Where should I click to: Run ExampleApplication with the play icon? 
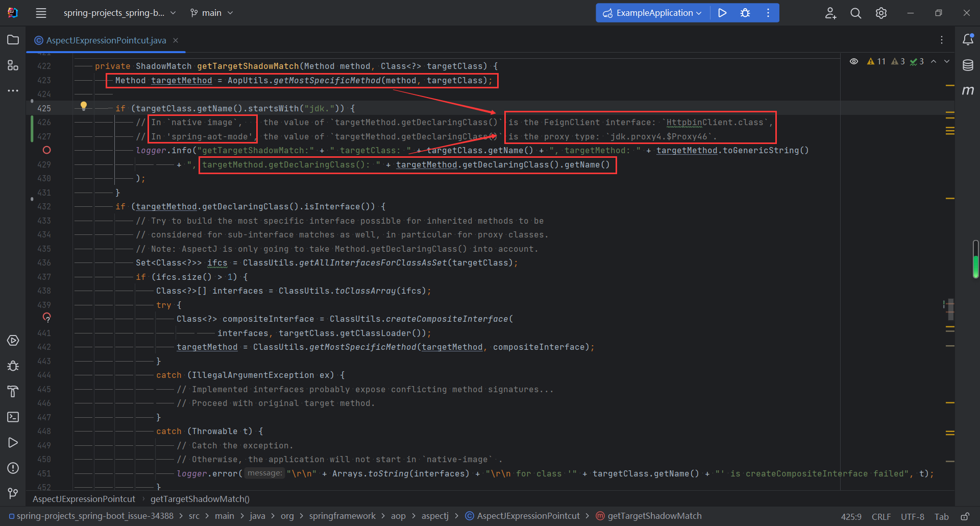click(x=722, y=13)
